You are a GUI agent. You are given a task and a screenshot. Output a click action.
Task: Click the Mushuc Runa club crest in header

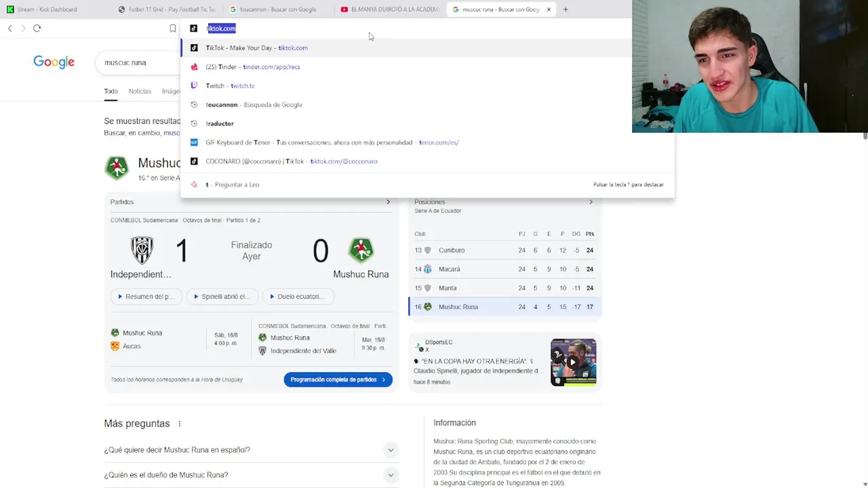pos(117,167)
